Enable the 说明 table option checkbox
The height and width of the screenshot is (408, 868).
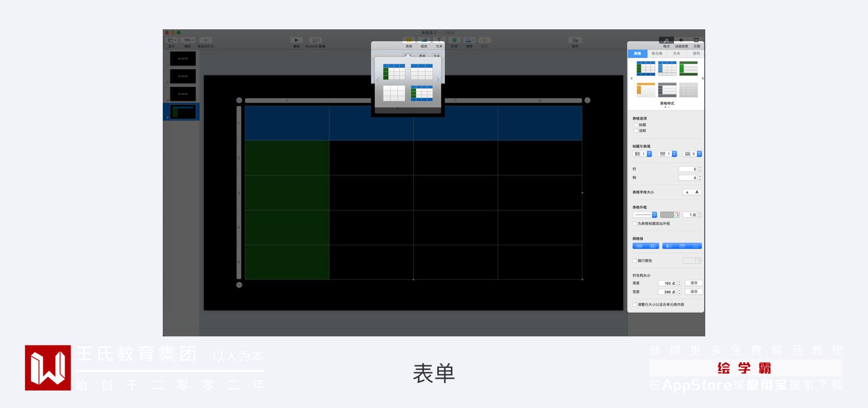point(636,131)
